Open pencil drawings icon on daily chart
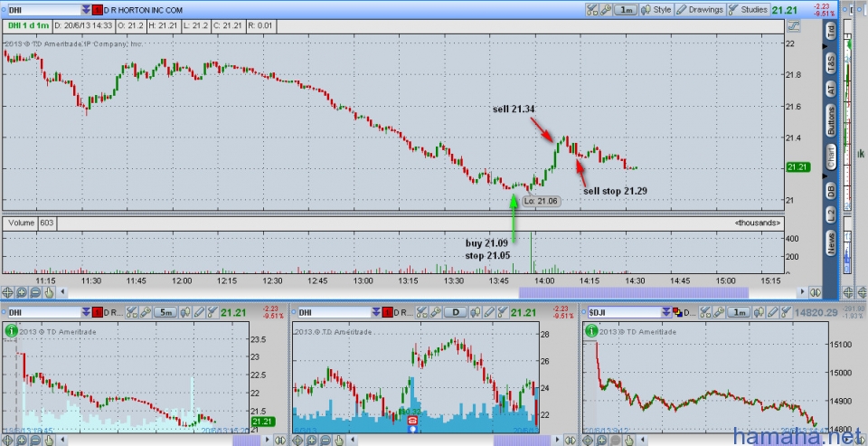868x446 pixels. (x=490, y=312)
